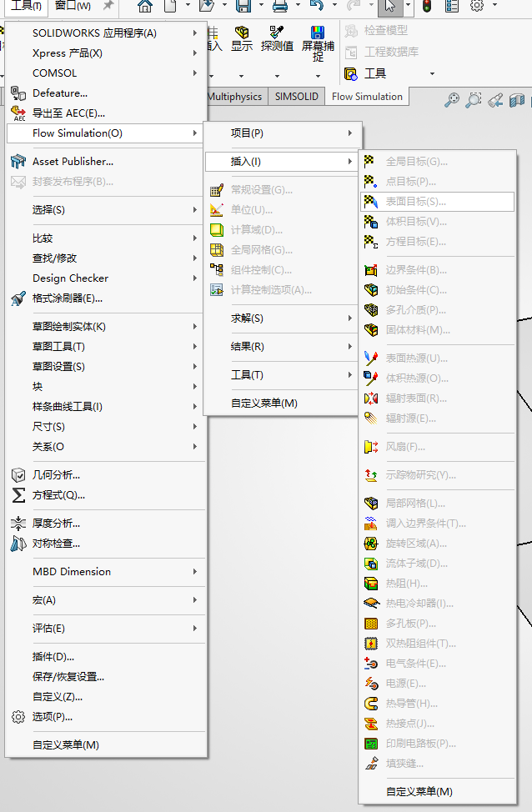Click the 全局目标(G) flag icon
This screenshot has width=532, height=812.
click(x=370, y=162)
